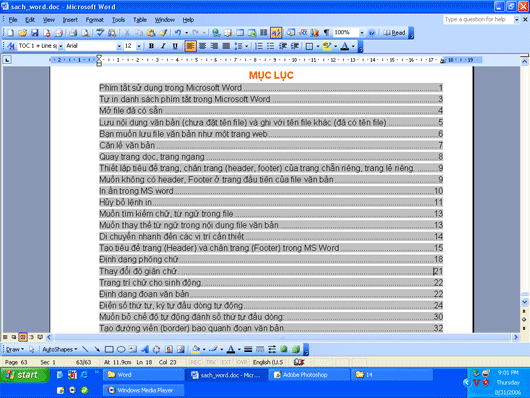Create a new blank document

coord(10,33)
